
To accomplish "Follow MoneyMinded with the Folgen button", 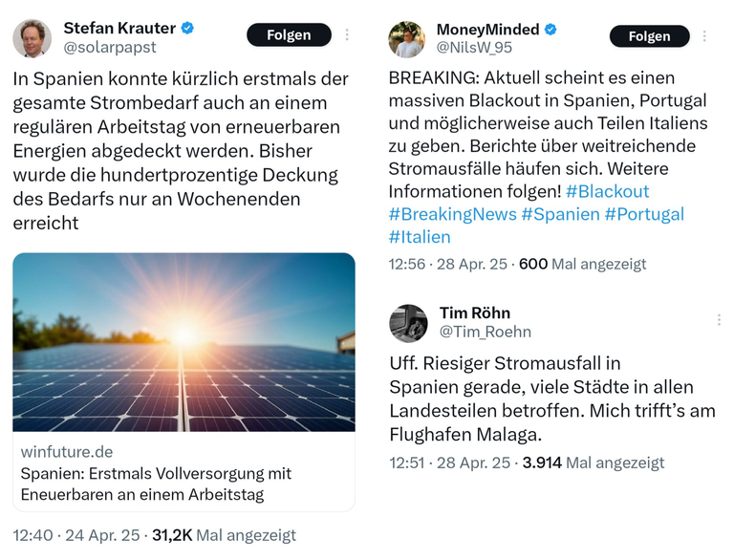I will (x=649, y=36).
